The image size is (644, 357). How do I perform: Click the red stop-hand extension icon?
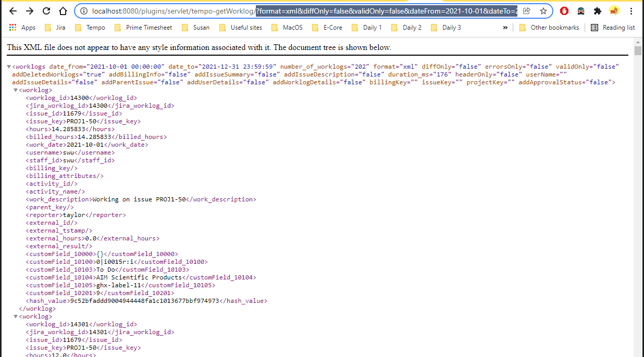(x=564, y=10)
